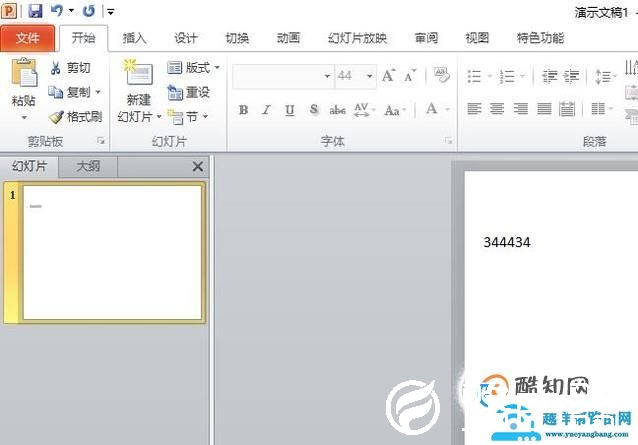Open AV character spacing options

pos(364,110)
